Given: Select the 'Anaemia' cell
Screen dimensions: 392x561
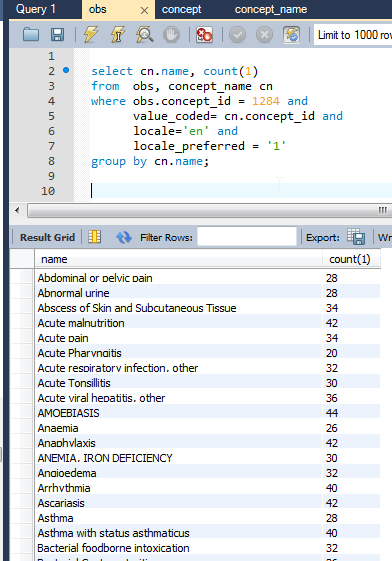Looking at the screenshot, I should [x=178, y=428].
